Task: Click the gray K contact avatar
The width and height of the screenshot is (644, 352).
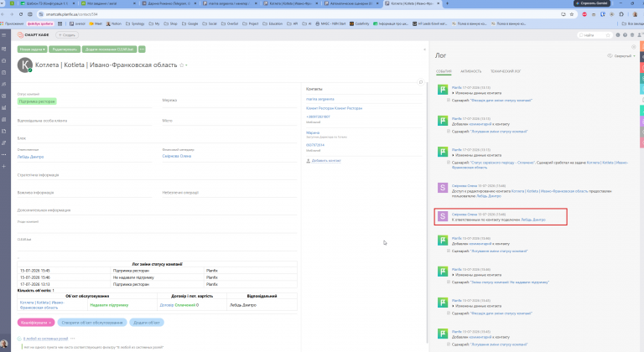Action: (24, 65)
